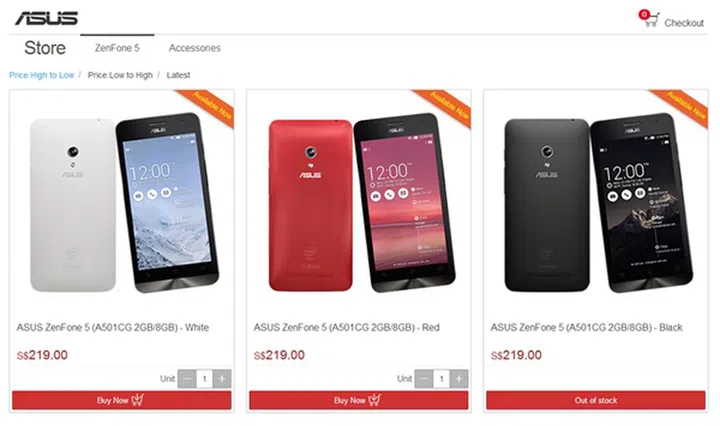The height and width of the screenshot is (426, 720).
Task: Open the ZenFone 5 tab
Action: point(117,48)
